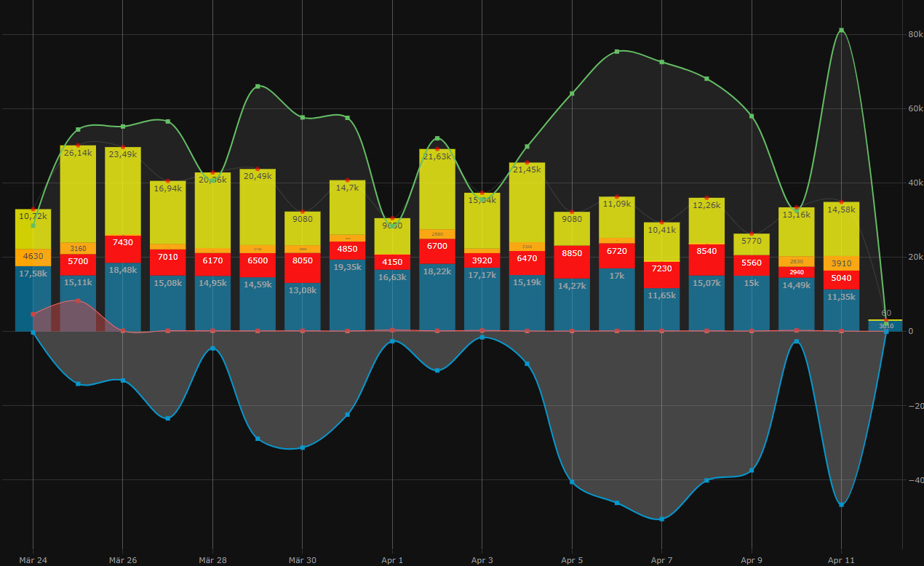Select the orange 4630 bar segment
This screenshot has height=566, width=924.
pos(33,257)
